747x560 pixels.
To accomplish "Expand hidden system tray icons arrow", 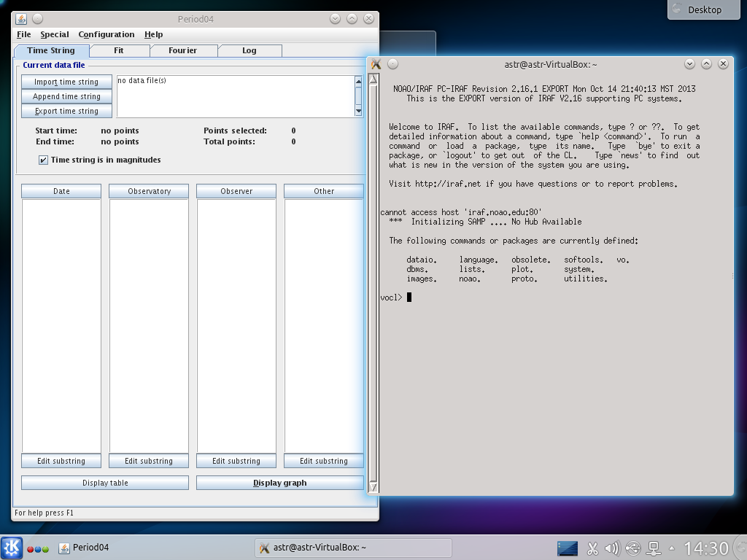I will (x=672, y=548).
